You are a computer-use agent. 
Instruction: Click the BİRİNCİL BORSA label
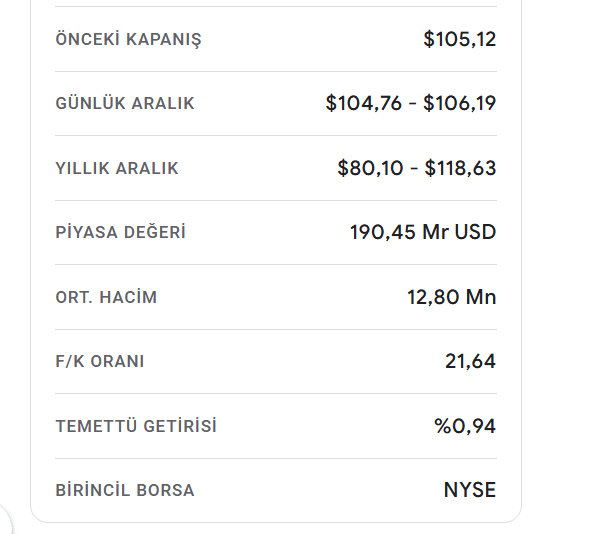point(125,490)
